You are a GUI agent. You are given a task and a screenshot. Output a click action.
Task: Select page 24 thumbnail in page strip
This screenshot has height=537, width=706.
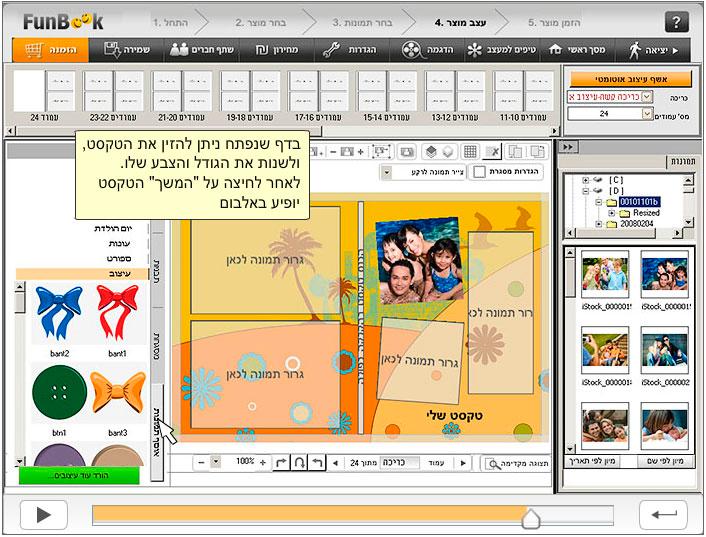(x=44, y=91)
